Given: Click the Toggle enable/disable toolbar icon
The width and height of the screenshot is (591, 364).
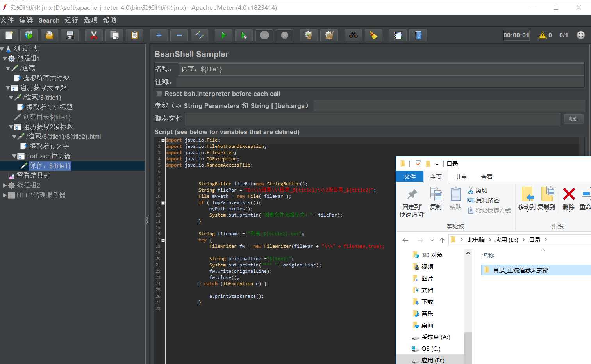Looking at the screenshot, I should tap(200, 35).
